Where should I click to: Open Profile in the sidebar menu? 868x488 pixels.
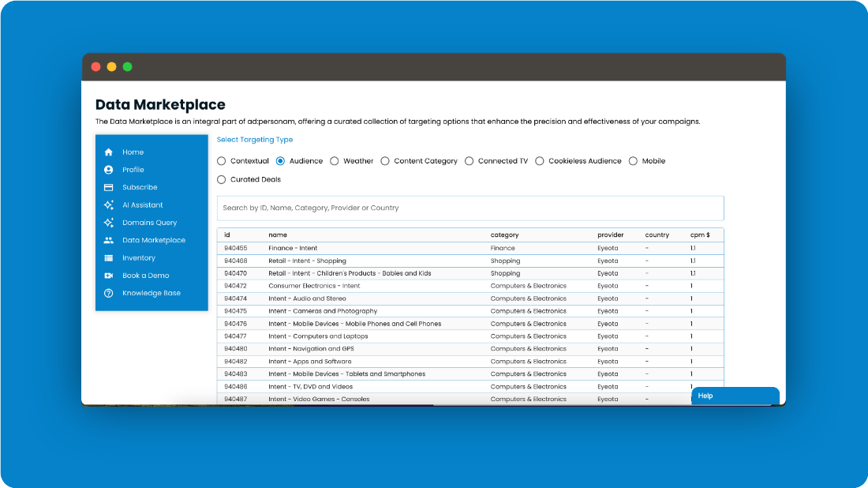pyautogui.click(x=133, y=170)
